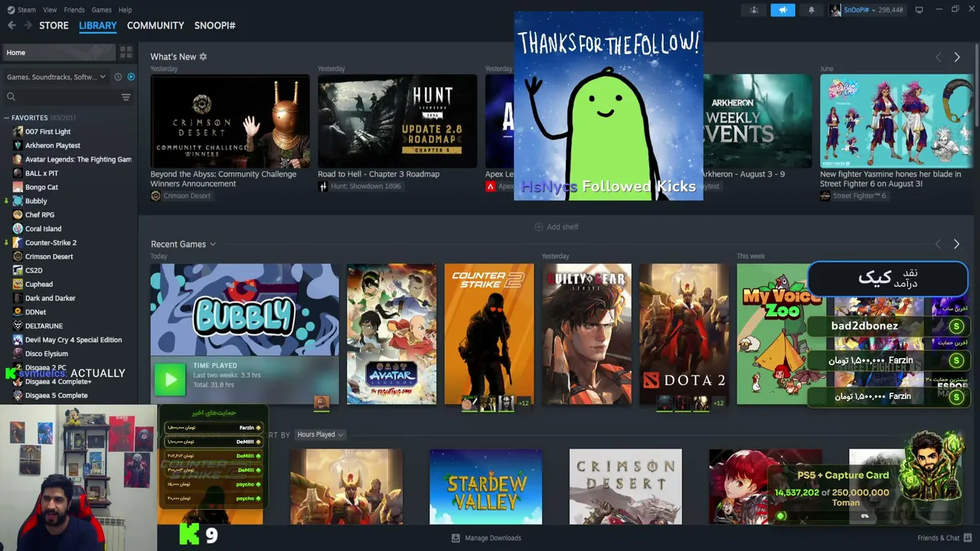This screenshot has height=551, width=980.
Task: Open the blue announcements megaphone button
Action: pyautogui.click(x=782, y=10)
